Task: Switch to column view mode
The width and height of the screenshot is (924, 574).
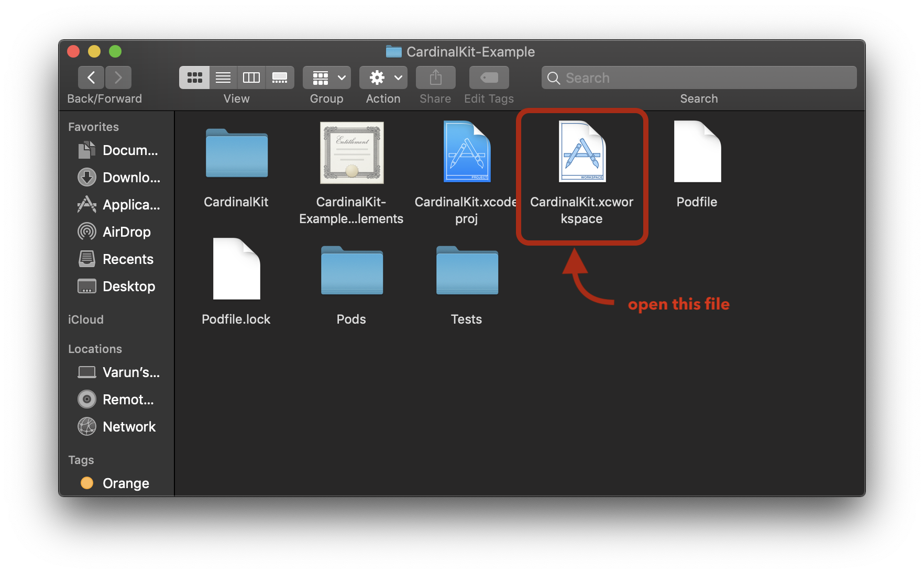Action: click(x=251, y=78)
